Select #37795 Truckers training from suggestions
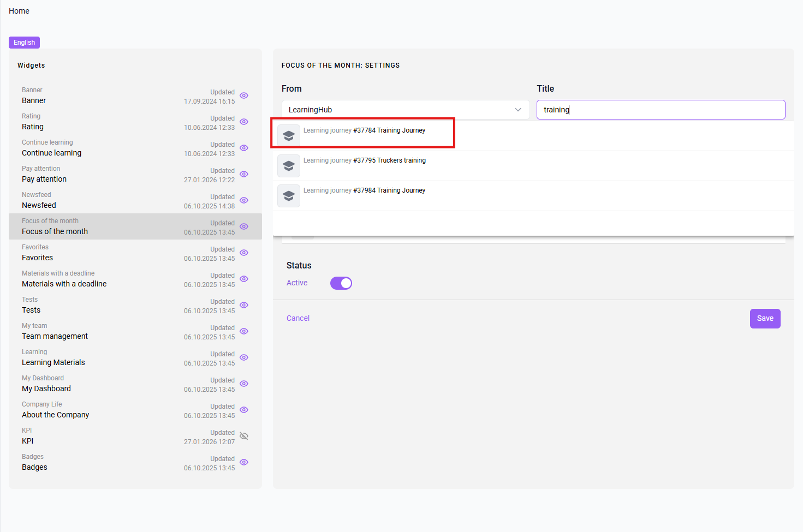This screenshot has width=803, height=532. (x=533, y=166)
